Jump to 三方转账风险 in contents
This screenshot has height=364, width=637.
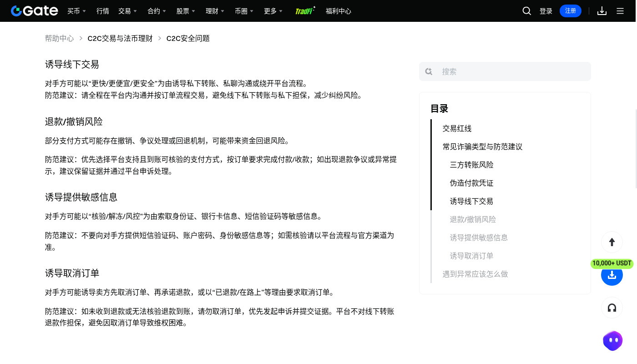[472, 165]
